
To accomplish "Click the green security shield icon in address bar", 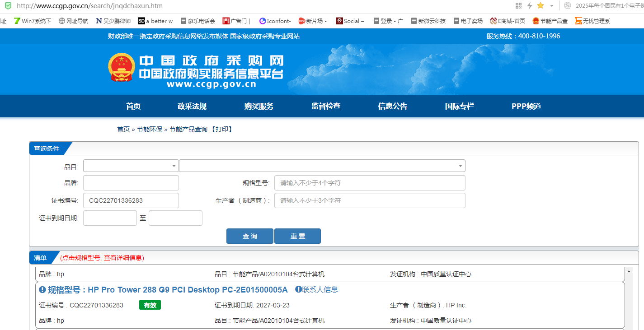I will coord(8,6).
